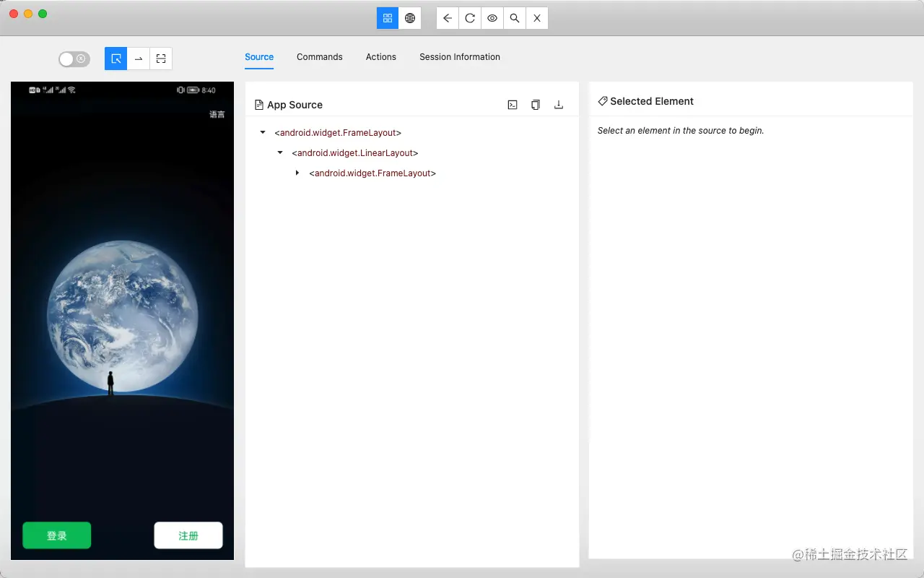Copy XML source to clipboard icon
Image resolution: width=924 pixels, height=578 pixels.
[536, 105]
